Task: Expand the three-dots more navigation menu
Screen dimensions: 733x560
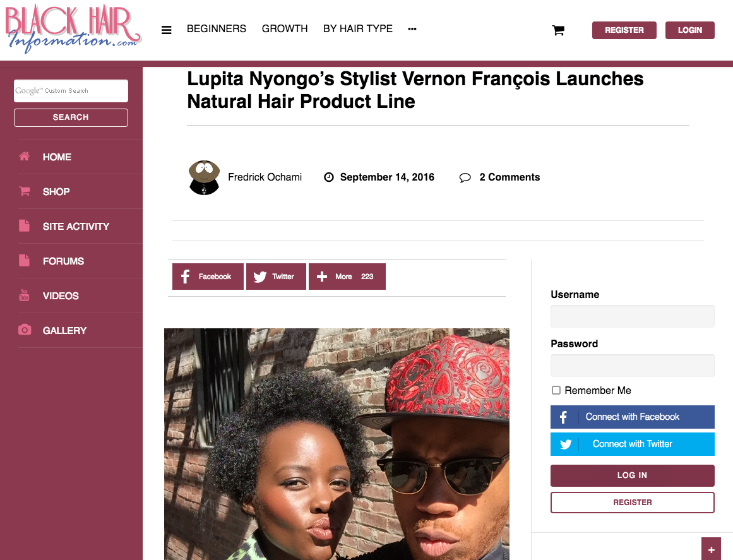Action: coord(412,29)
